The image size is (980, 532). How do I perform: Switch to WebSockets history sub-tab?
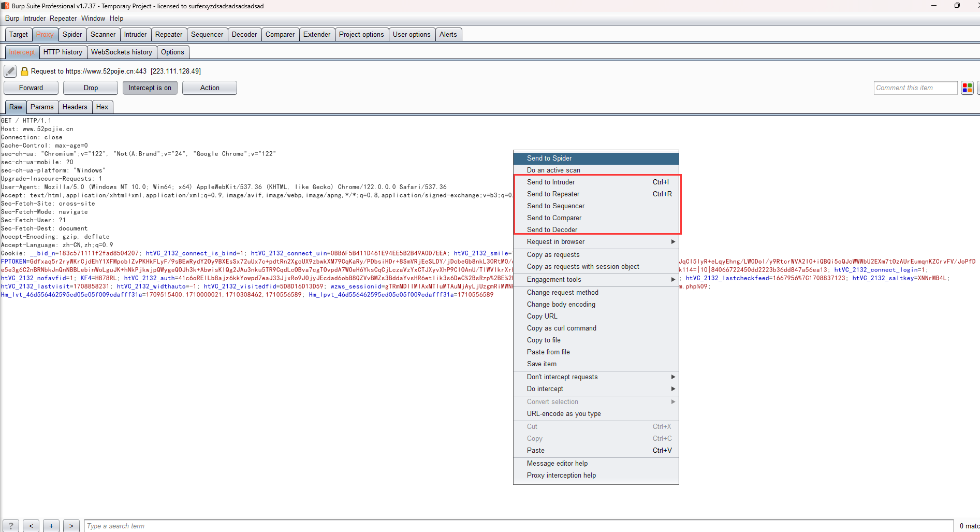[x=122, y=52]
